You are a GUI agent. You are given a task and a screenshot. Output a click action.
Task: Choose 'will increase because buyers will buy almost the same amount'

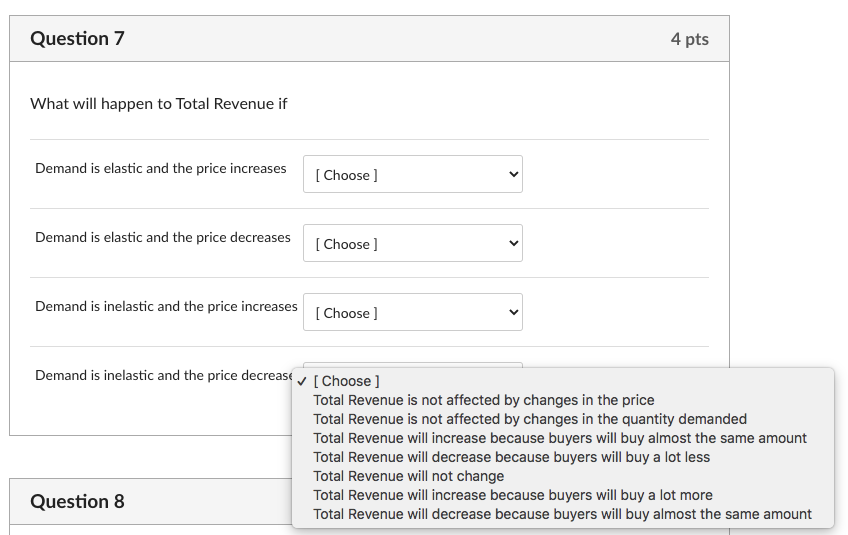562,438
